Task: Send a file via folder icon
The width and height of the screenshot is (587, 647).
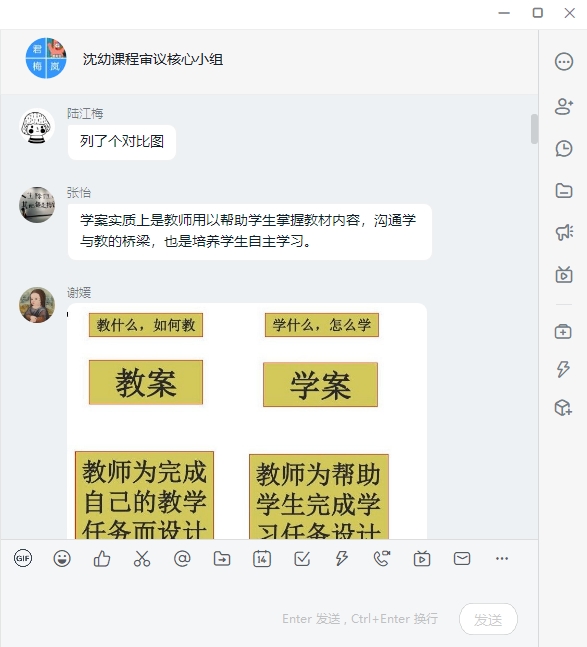Action: (222, 559)
